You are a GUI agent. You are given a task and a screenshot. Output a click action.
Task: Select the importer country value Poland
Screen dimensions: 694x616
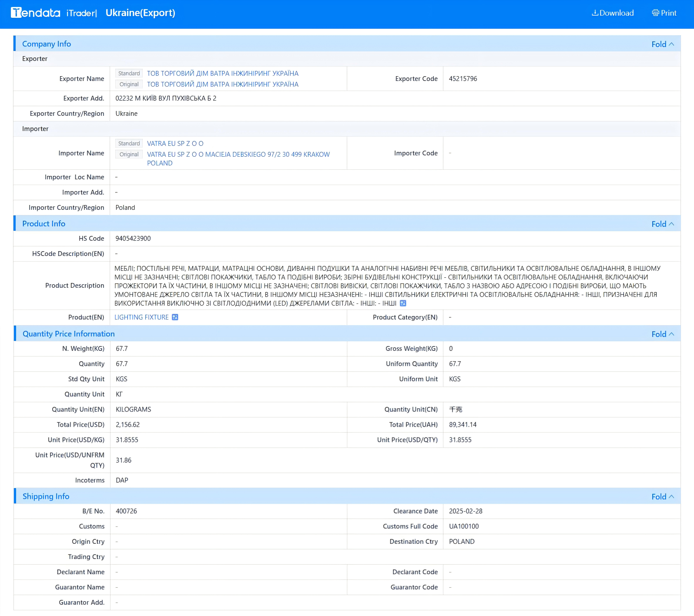125,208
